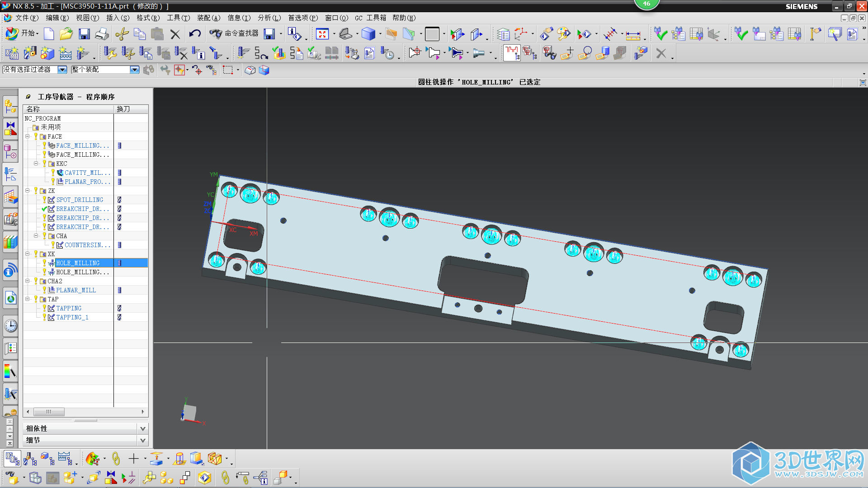
Task: Collapse the XK program group
Action: (x=28, y=254)
